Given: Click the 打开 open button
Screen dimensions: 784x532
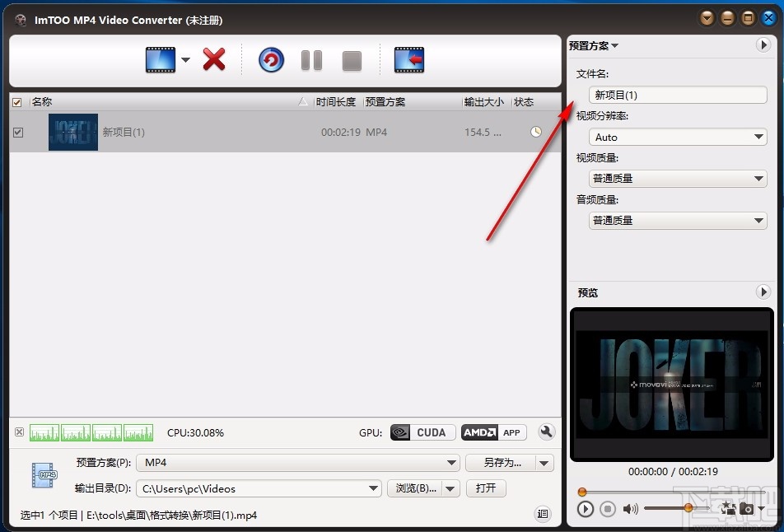Looking at the screenshot, I should pos(485,488).
